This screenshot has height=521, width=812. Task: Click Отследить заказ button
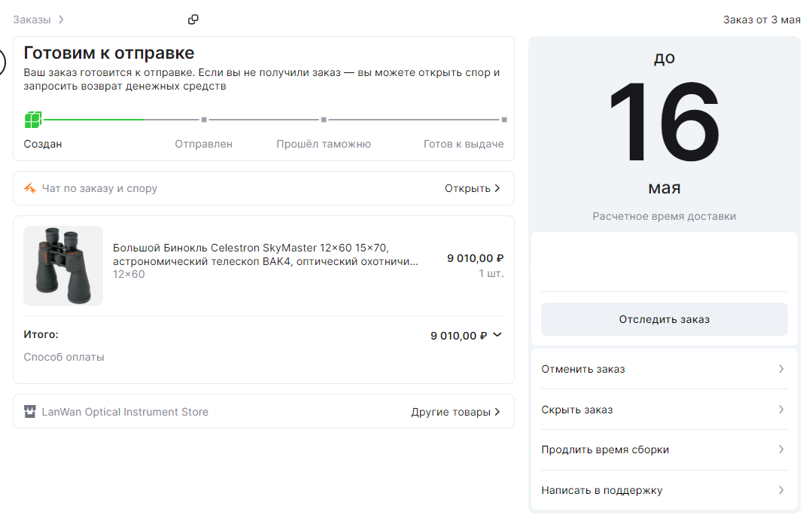665,319
